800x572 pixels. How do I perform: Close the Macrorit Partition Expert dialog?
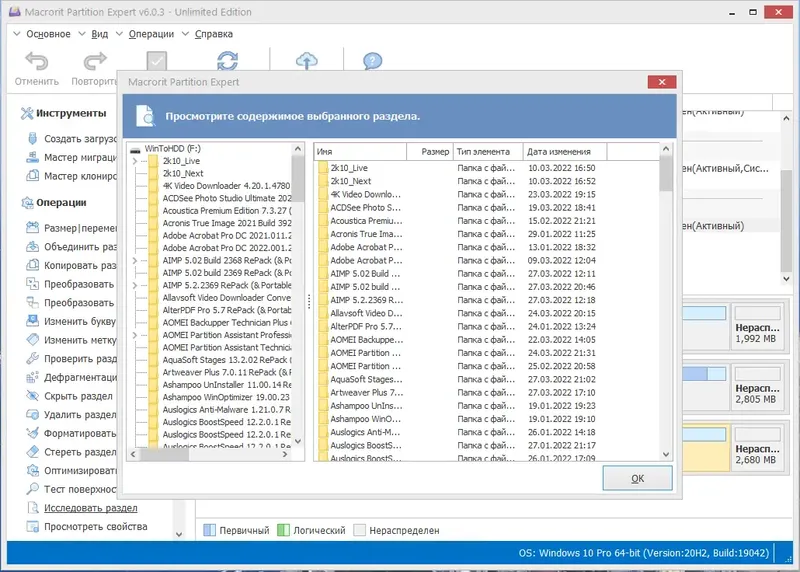coord(662,82)
